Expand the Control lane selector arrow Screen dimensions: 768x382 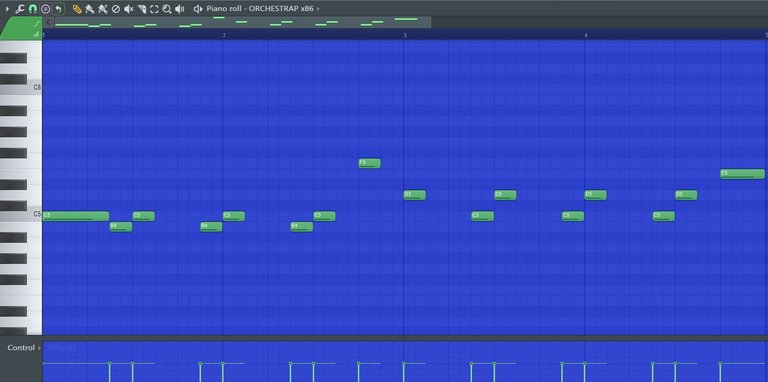[39, 348]
